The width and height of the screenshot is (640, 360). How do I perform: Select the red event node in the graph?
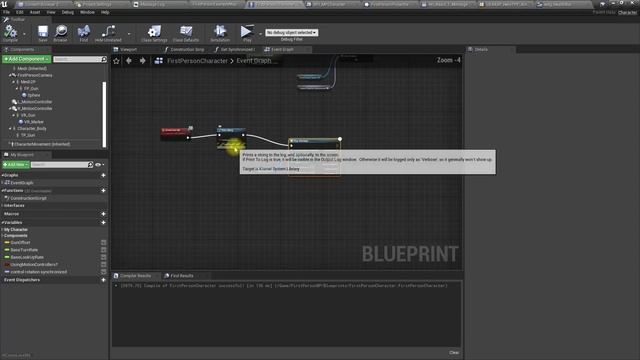(175, 133)
